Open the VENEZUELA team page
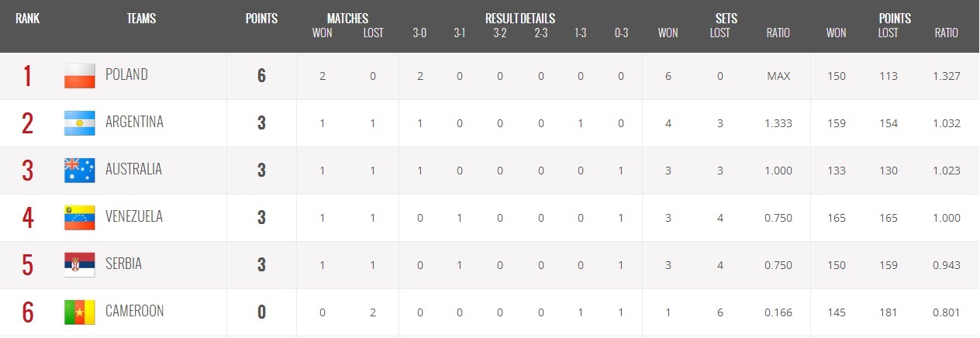Screen dimensions: 980x338 [134, 217]
